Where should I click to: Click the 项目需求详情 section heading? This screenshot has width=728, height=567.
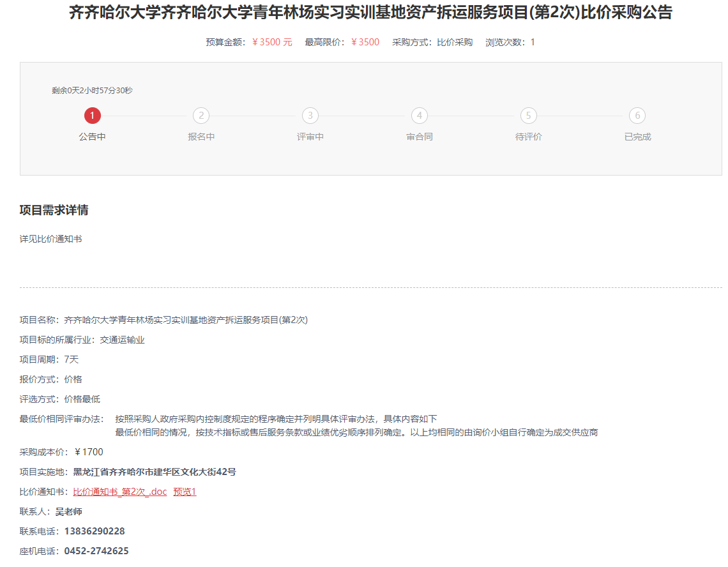54,210
